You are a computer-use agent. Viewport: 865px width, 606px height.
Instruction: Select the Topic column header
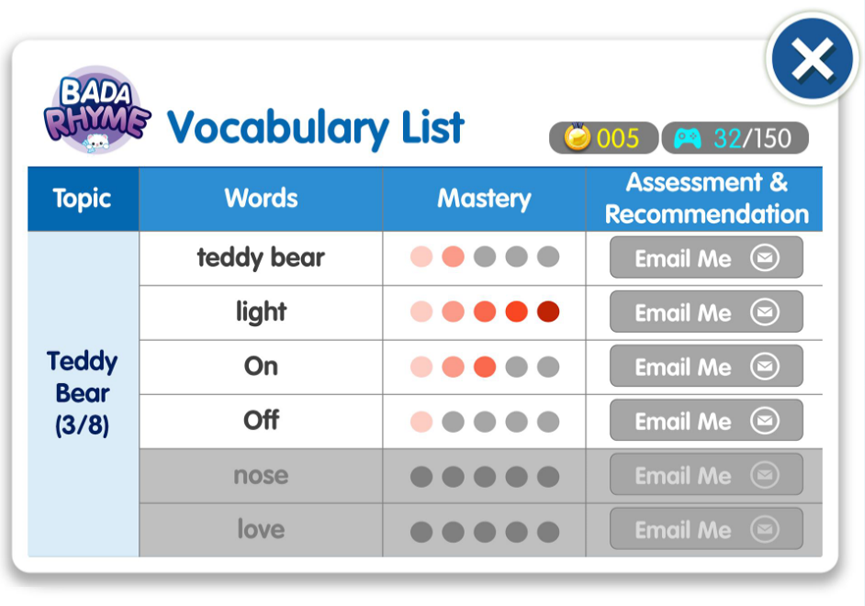coord(83,199)
